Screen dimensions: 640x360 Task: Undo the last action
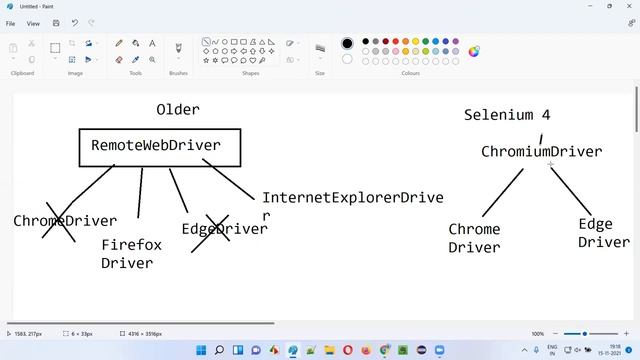pyautogui.click(x=74, y=23)
